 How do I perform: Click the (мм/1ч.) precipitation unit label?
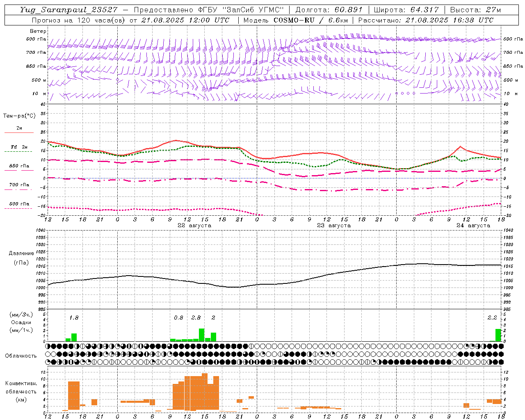21,330
